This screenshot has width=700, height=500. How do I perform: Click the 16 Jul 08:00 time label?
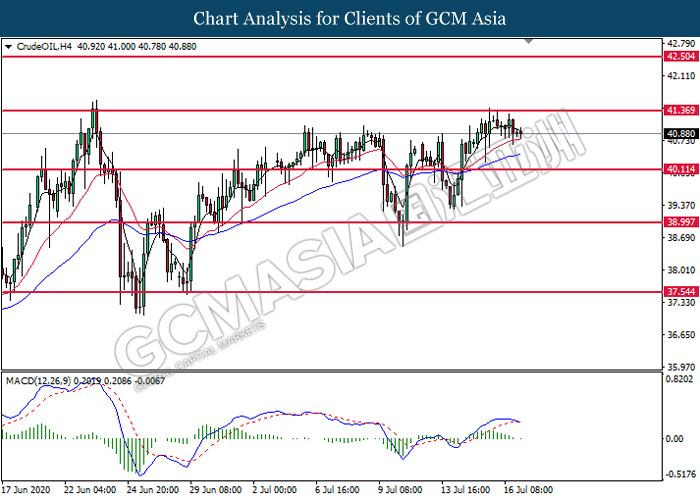coord(529,490)
